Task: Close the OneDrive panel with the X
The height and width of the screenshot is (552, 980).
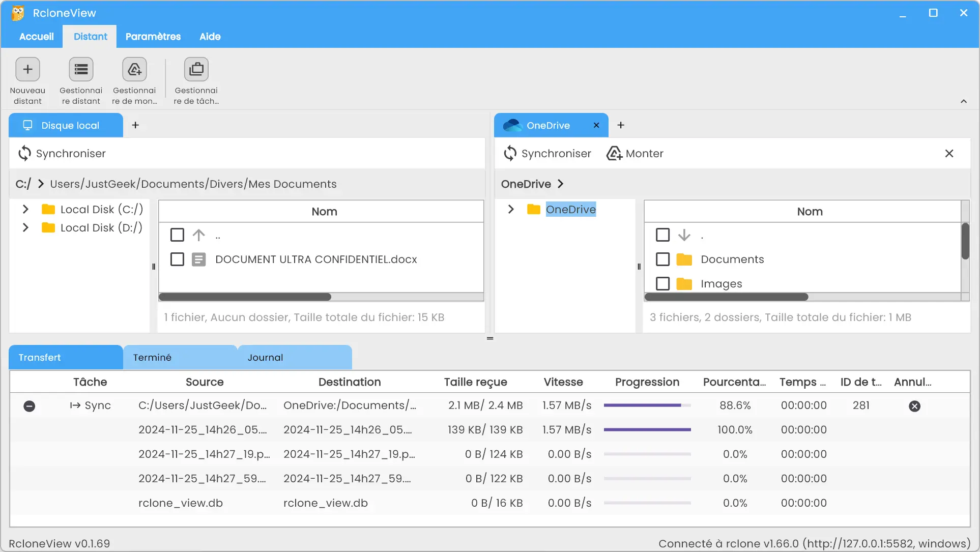Action: [x=949, y=153]
